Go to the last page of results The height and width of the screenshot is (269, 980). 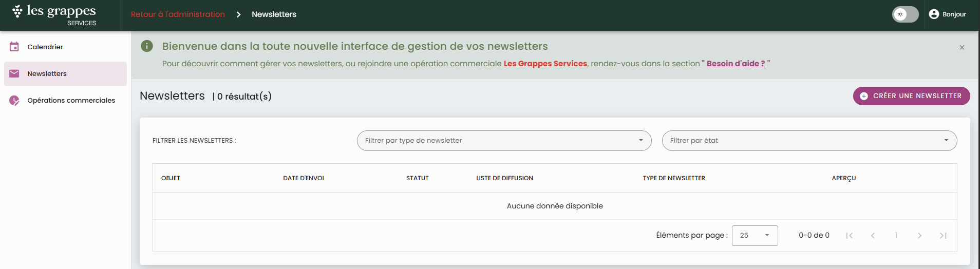click(x=943, y=236)
